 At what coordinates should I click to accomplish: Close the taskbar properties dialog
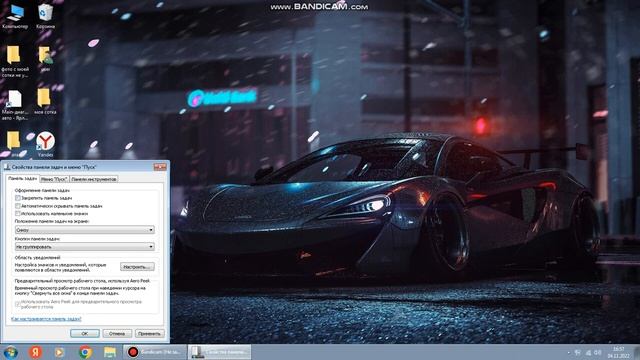pos(160,167)
